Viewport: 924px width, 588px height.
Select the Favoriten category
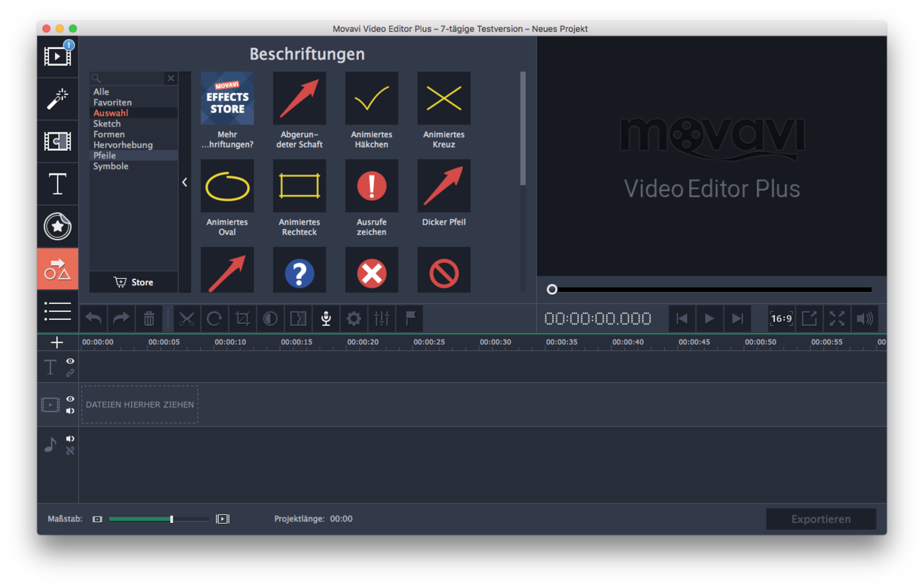pyautogui.click(x=113, y=103)
